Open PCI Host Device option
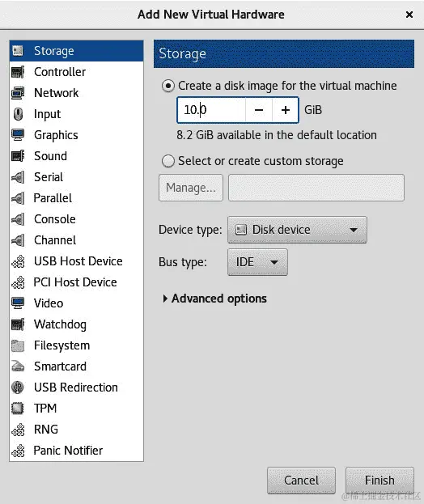 [x=77, y=282]
